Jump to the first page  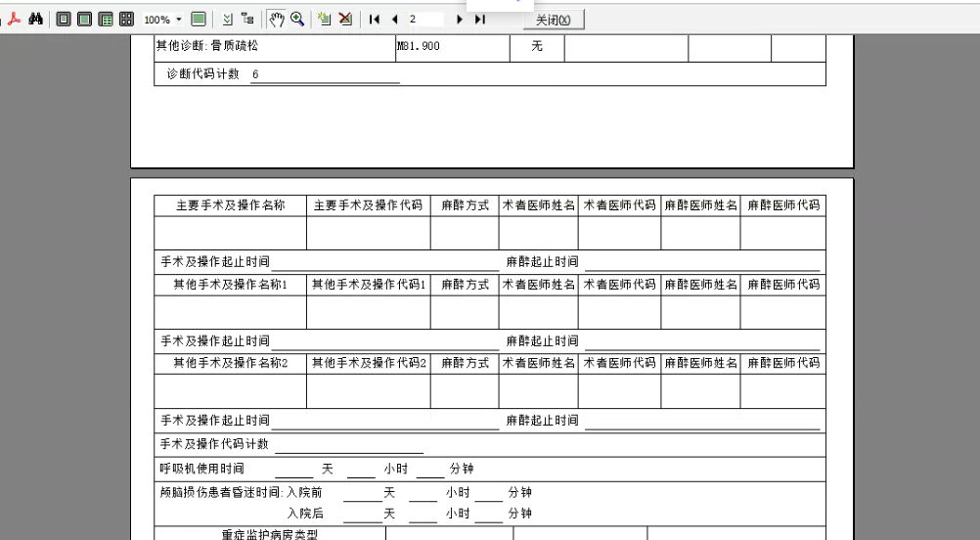pyautogui.click(x=375, y=20)
